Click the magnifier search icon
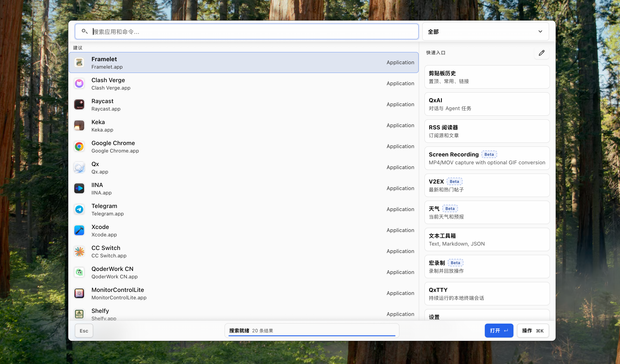This screenshot has height=364, width=620. point(85,31)
